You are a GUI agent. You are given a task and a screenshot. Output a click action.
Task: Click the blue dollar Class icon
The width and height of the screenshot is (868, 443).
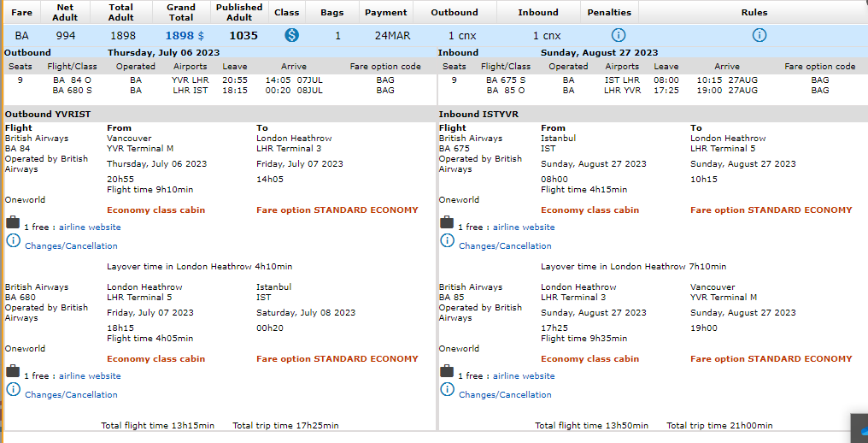click(291, 35)
